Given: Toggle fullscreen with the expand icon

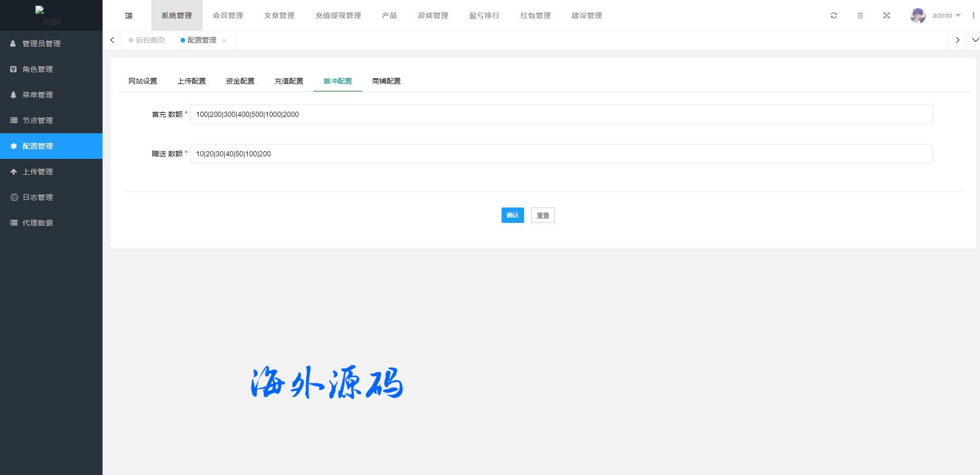Looking at the screenshot, I should coord(887,15).
